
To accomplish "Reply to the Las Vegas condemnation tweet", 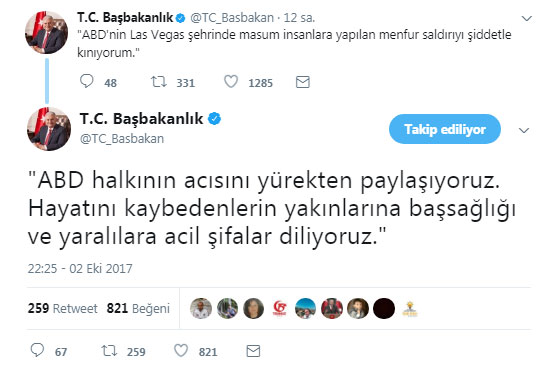I will pos(86,81).
